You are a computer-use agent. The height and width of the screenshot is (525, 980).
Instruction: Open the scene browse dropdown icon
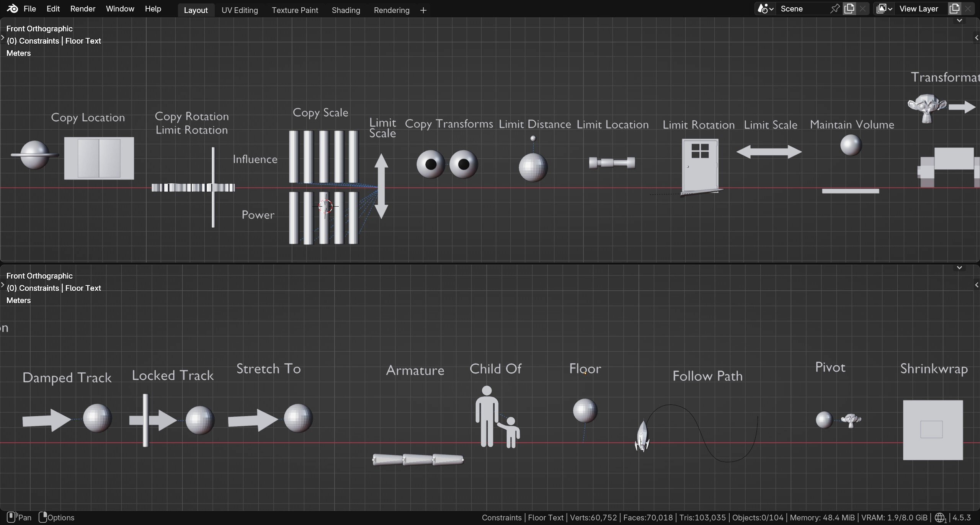pos(765,9)
